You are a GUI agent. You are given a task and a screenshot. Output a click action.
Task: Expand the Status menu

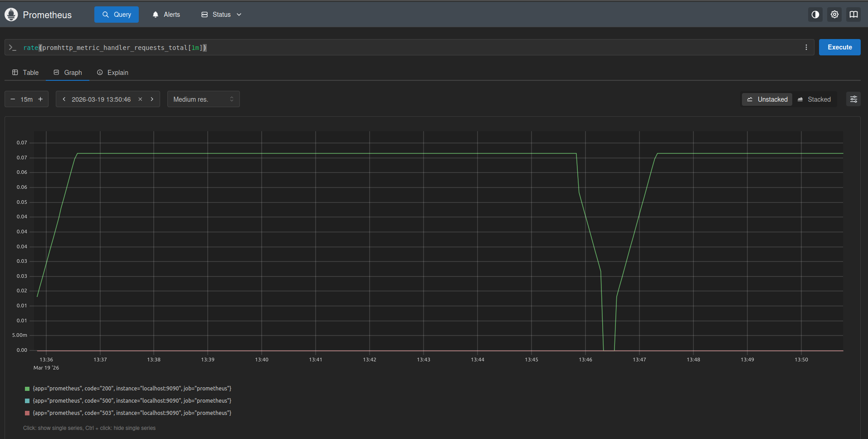click(221, 15)
